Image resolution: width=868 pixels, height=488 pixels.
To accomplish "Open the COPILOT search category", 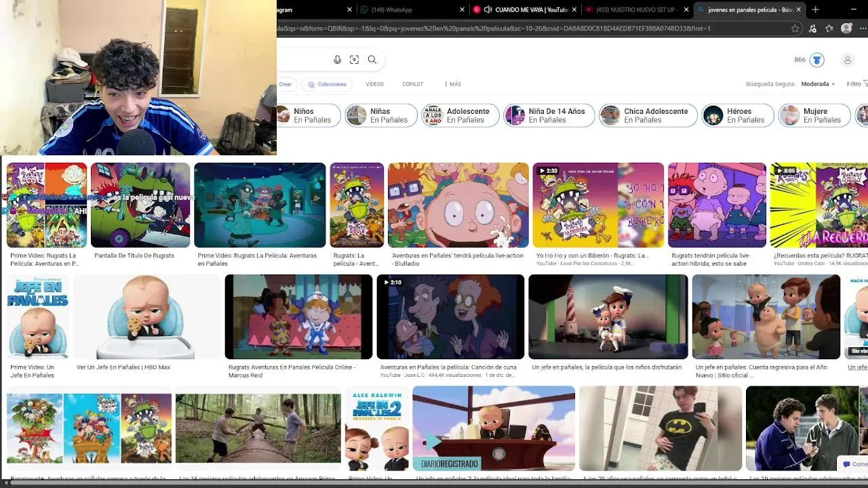I will (412, 84).
